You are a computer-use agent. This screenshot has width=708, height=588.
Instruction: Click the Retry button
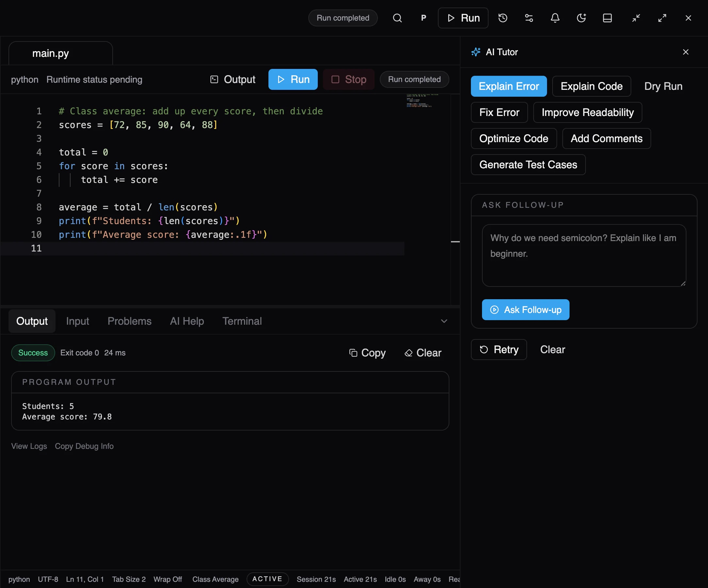point(499,350)
